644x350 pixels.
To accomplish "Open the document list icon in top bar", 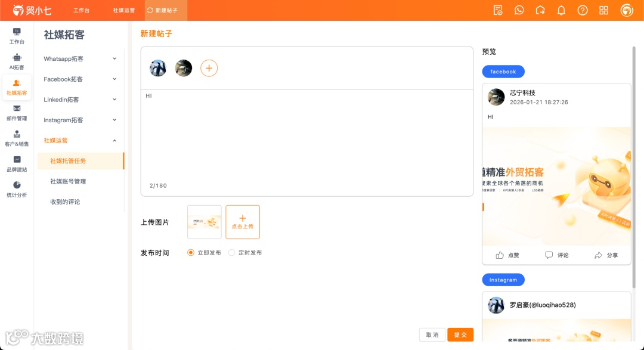I will [498, 10].
